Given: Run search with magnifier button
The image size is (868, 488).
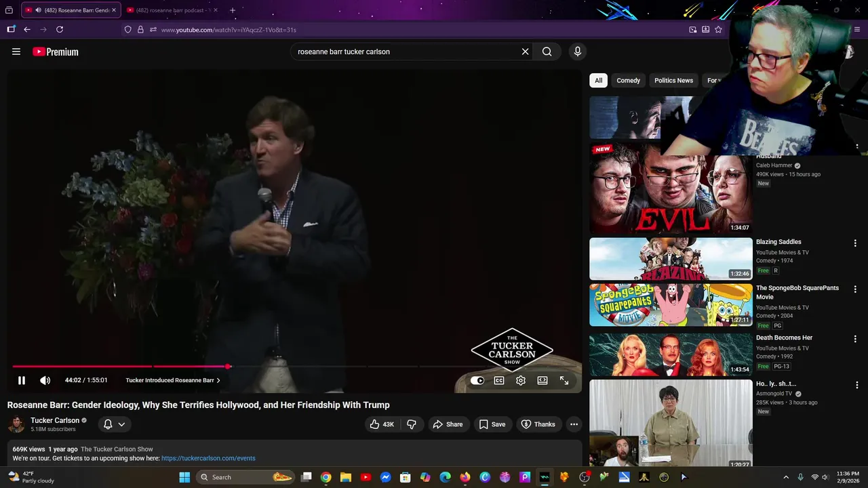Looking at the screenshot, I should (547, 52).
